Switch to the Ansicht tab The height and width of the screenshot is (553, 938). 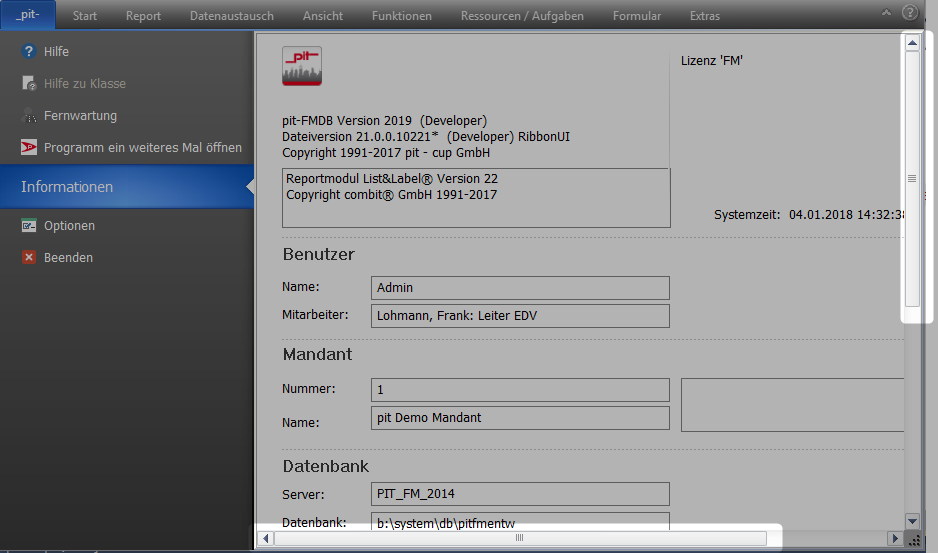(x=322, y=16)
